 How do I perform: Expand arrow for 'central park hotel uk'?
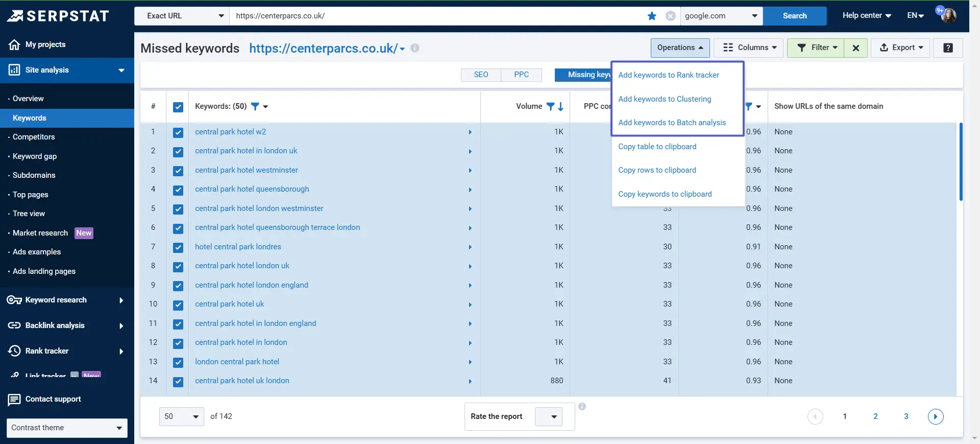click(470, 305)
